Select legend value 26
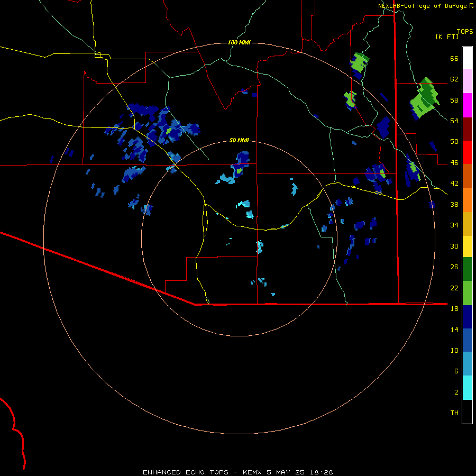 coord(454,267)
